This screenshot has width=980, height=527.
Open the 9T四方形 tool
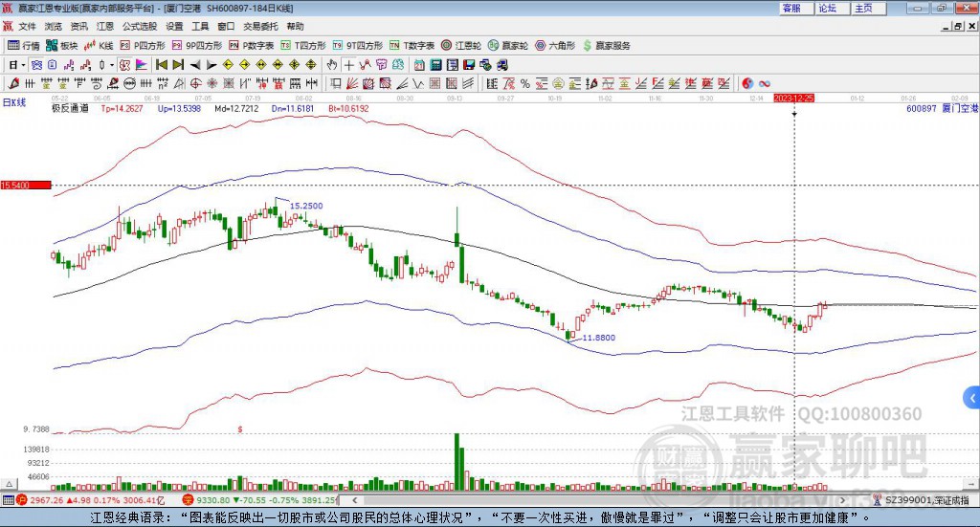pyautogui.click(x=358, y=46)
